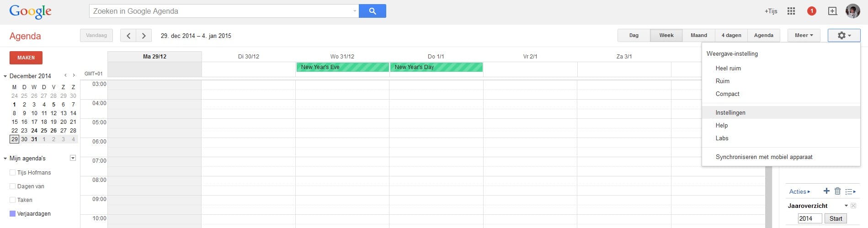Go to next week arrow
Screen dimensions: 868x228
coord(144,36)
